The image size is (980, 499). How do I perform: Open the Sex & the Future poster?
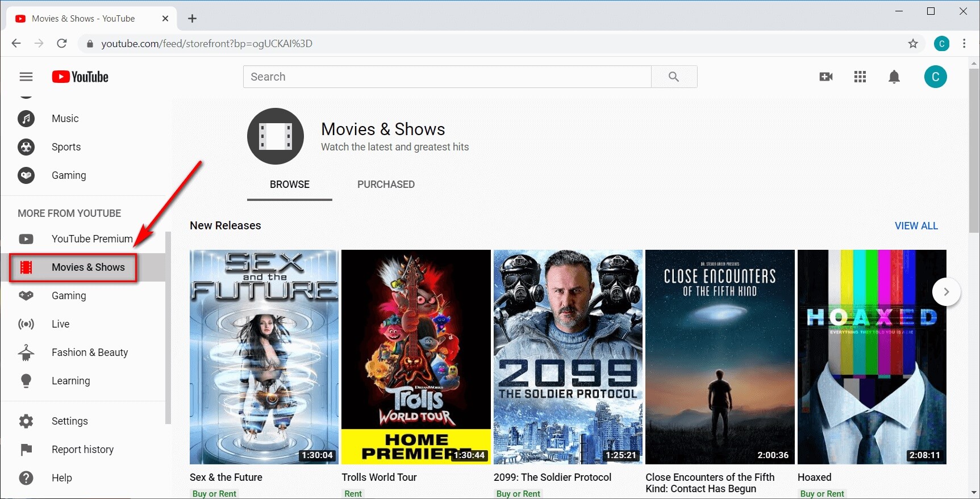tap(264, 357)
